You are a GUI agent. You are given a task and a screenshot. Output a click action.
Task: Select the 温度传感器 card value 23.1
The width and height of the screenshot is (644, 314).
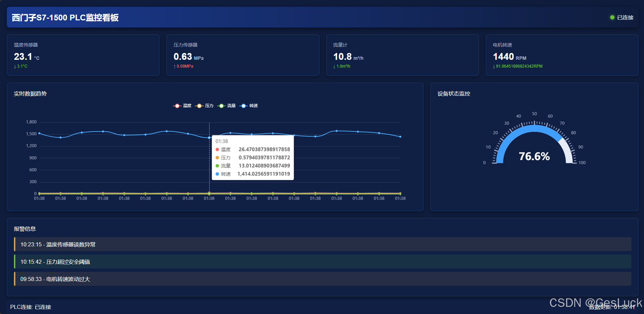[23, 56]
